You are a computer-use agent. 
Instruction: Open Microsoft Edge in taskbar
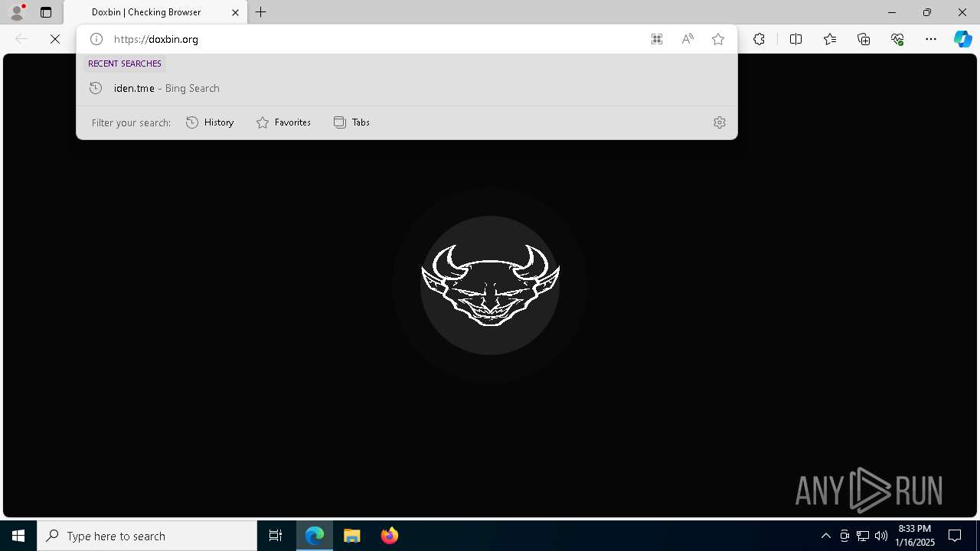point(315,536)
